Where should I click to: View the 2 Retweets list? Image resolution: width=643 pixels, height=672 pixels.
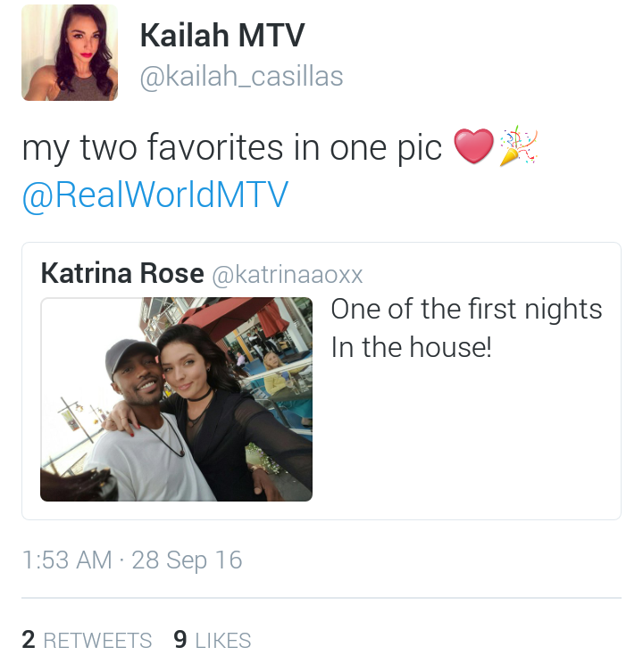[88, 640]
